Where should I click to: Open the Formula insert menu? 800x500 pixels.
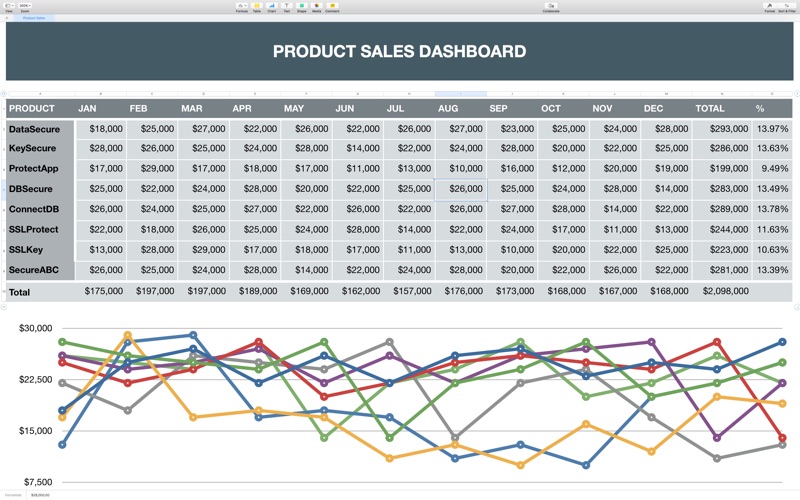242,6
